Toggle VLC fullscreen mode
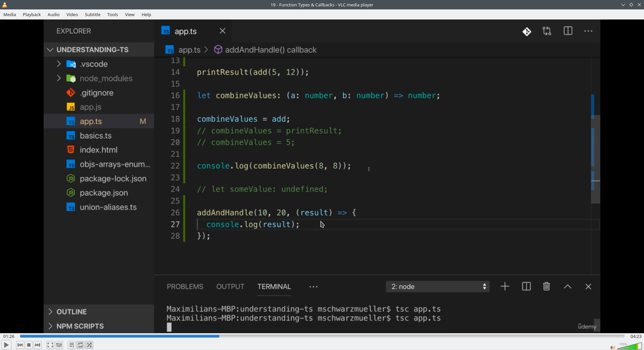Screen dimensions: 644x350 click(50, 345)
